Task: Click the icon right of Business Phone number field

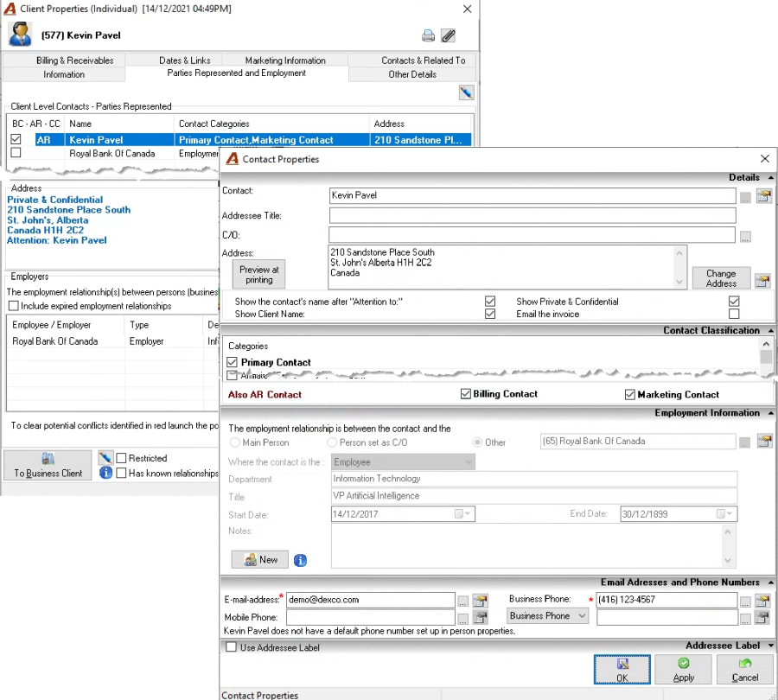Action: (x=762, y=601)
